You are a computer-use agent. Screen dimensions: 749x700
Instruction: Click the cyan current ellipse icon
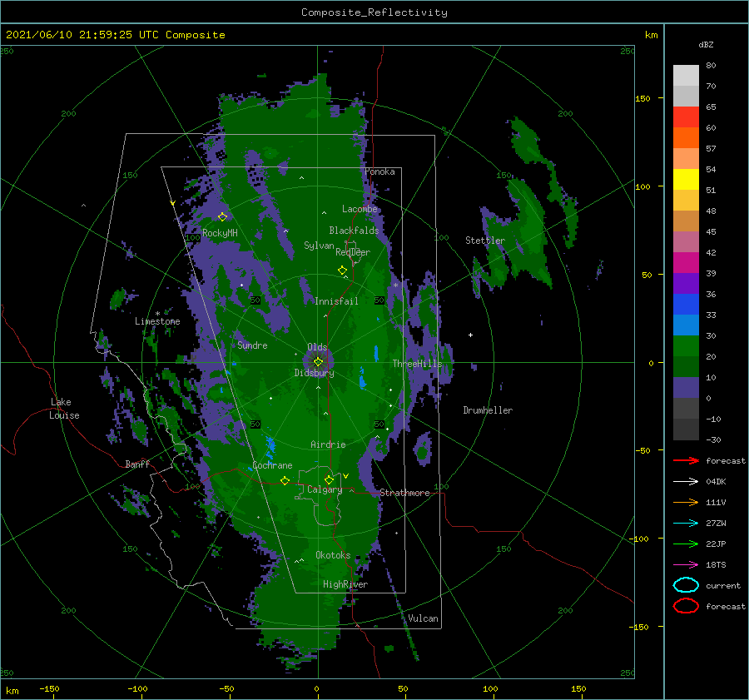coord(686,585)
